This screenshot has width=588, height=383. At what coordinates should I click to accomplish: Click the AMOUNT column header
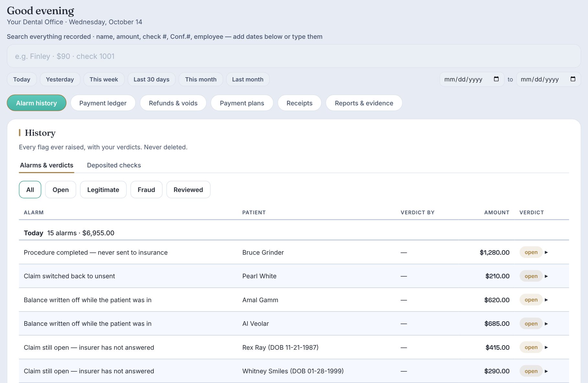497,212
